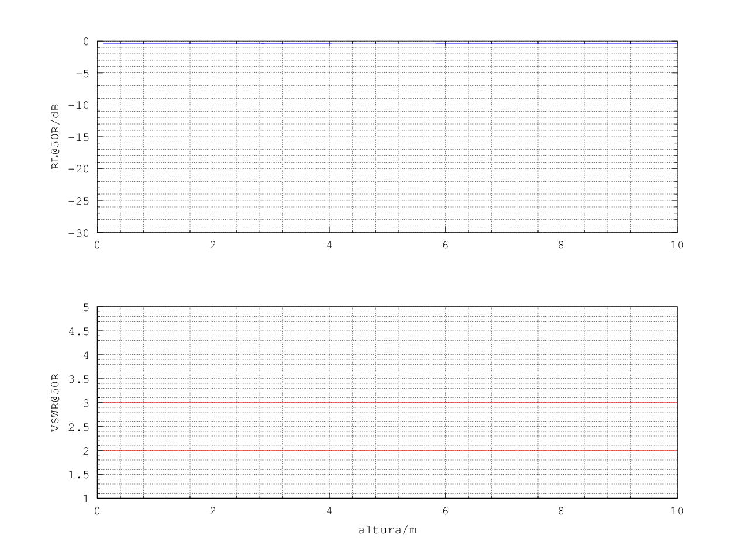Click x-axis tick 2 under the bottom plot

213,511
